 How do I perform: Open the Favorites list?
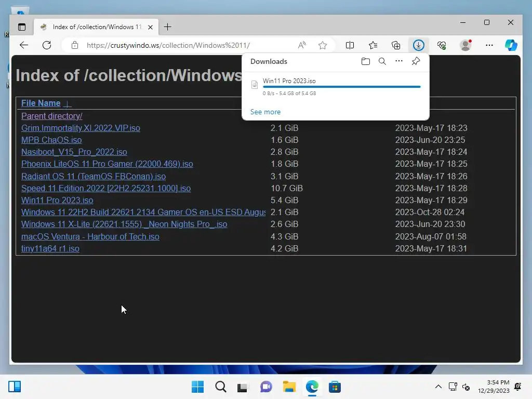click(x=373, y=45)
